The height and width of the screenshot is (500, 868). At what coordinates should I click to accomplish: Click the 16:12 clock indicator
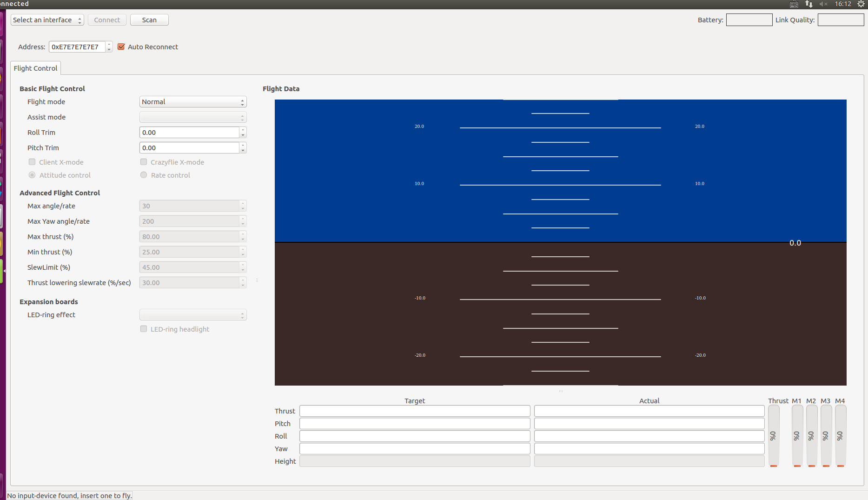pos(843,4)
